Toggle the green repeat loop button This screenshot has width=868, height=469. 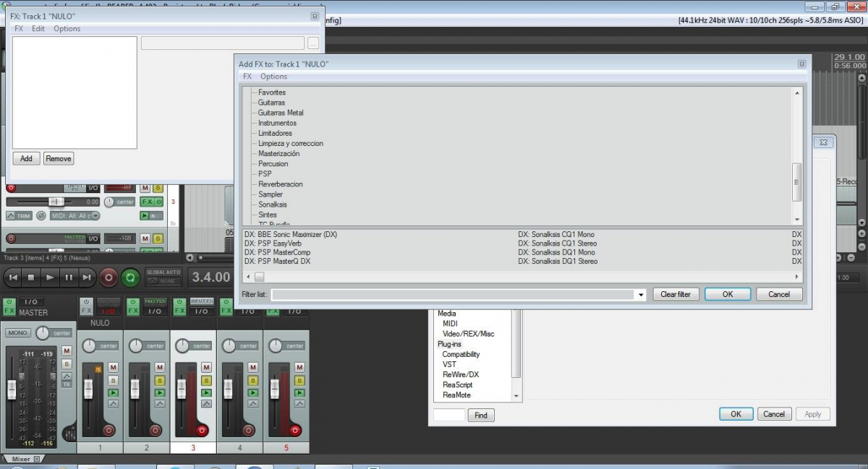130,277
